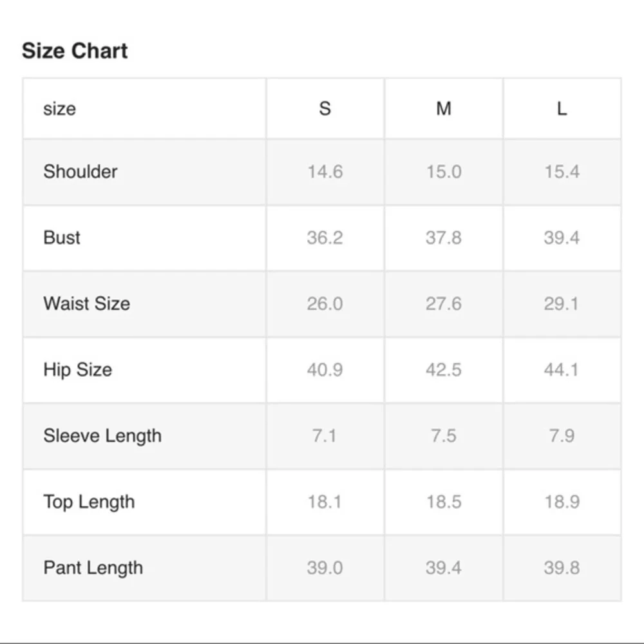The width and height of the screenshot is (644, 644).
Task: Click the Shoulder value 14.6 for S
Action: [325, 172]
